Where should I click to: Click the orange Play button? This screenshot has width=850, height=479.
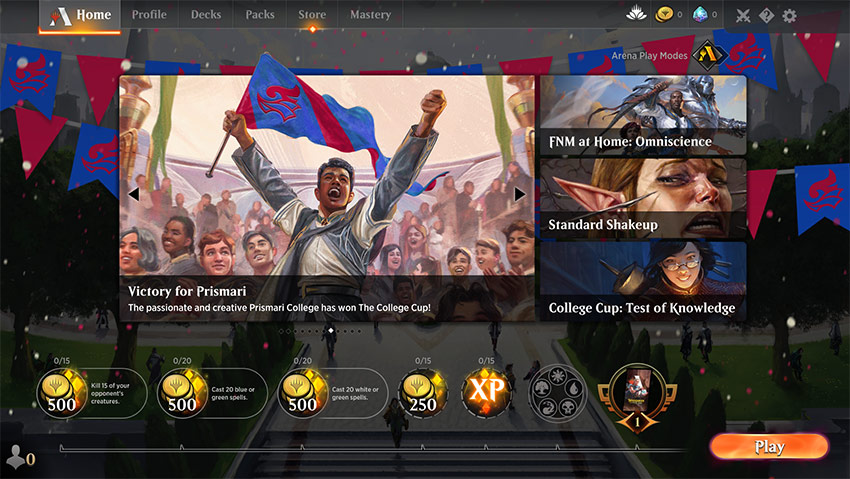769,446
